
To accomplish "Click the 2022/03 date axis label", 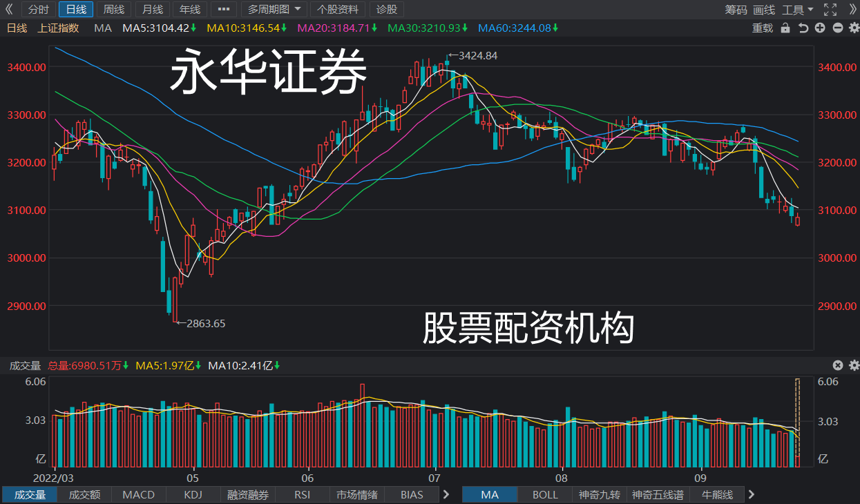I will pyautogui.click(x=53, y=478).
